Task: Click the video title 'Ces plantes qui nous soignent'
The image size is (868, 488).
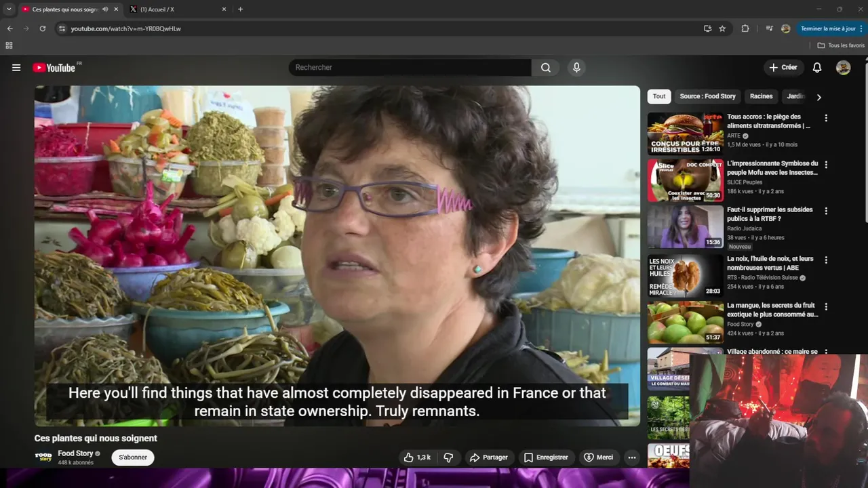Action: 96,439
